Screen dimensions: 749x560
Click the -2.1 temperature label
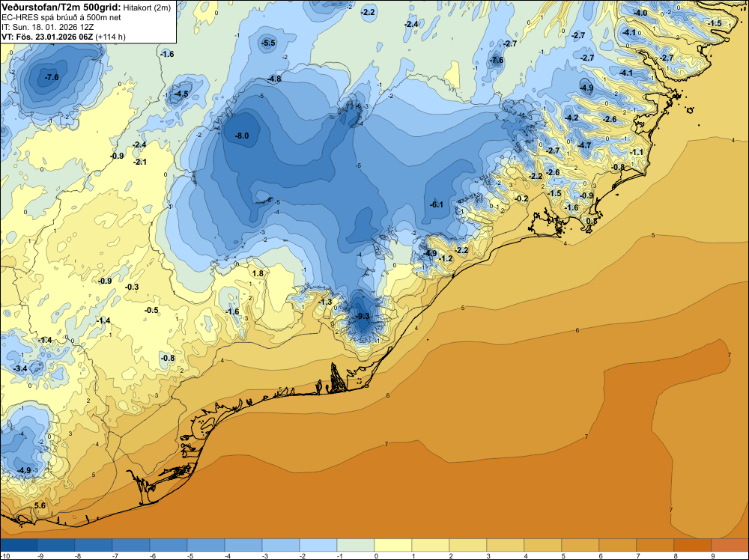140,162
